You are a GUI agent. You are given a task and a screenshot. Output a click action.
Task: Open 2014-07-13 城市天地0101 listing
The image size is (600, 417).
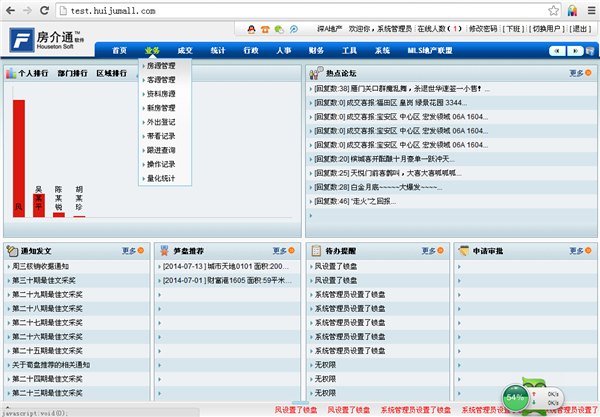click(226, 266)
